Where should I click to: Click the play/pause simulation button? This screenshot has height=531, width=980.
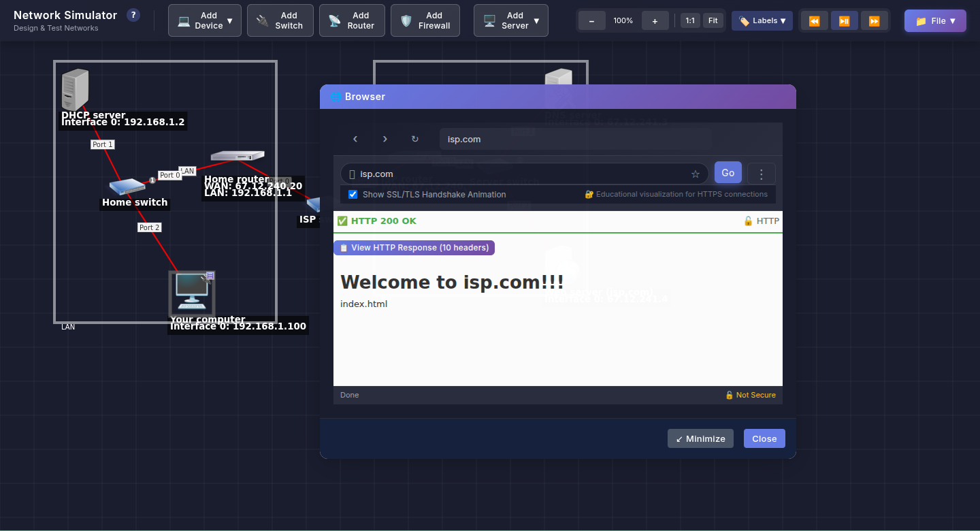(x=844, y=21)
